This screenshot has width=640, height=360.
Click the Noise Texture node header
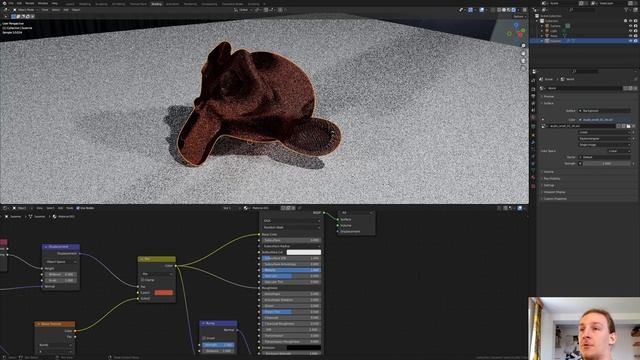[55, 324]
